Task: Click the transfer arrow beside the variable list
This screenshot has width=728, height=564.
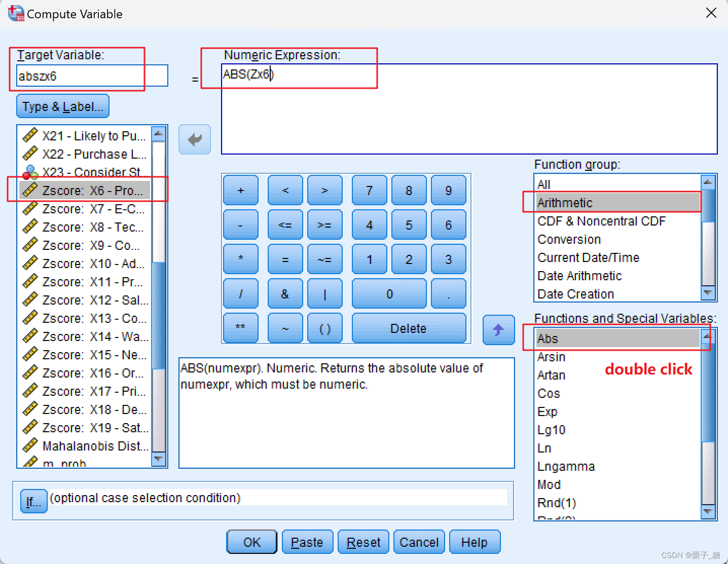Action: pos(194,139)
